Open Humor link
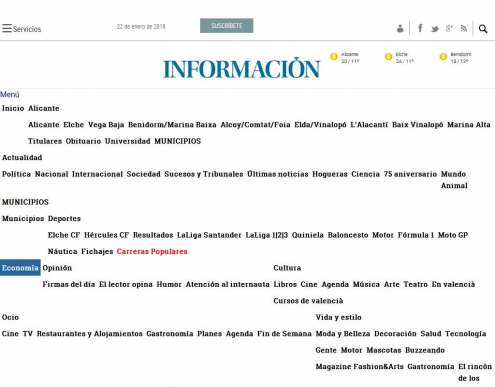 click(169, 284)
